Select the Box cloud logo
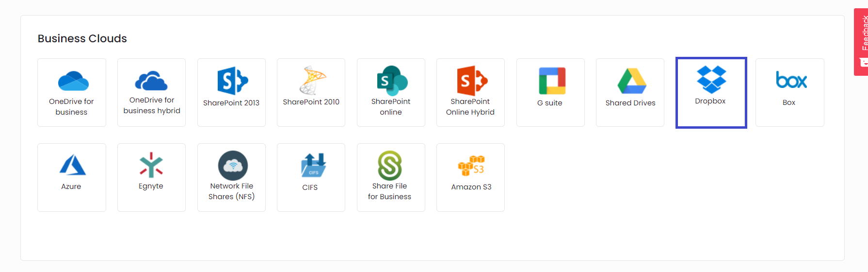Viewport: 868px width, 272px height. point(791,80)
